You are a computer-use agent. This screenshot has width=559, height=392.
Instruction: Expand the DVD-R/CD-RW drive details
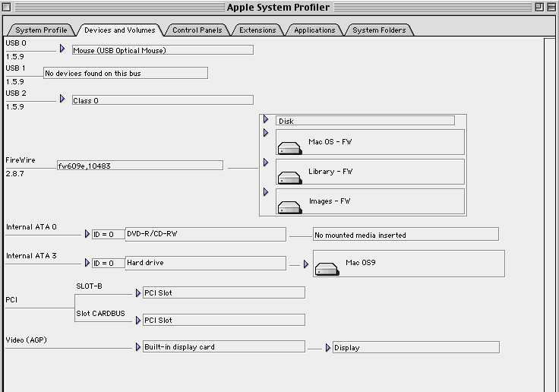[x=87, y=234]
